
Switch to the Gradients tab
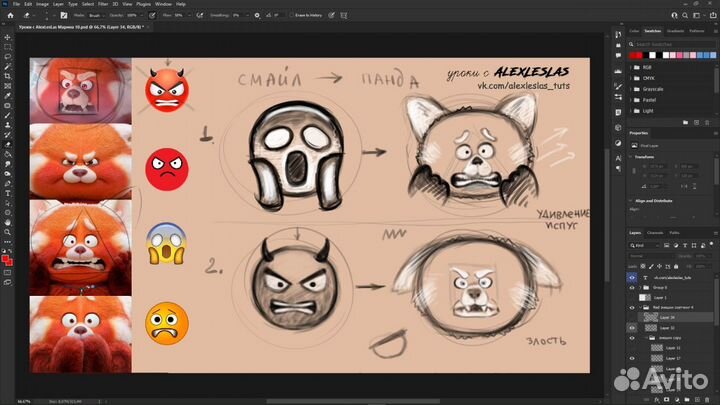click(x=675, y=31)
